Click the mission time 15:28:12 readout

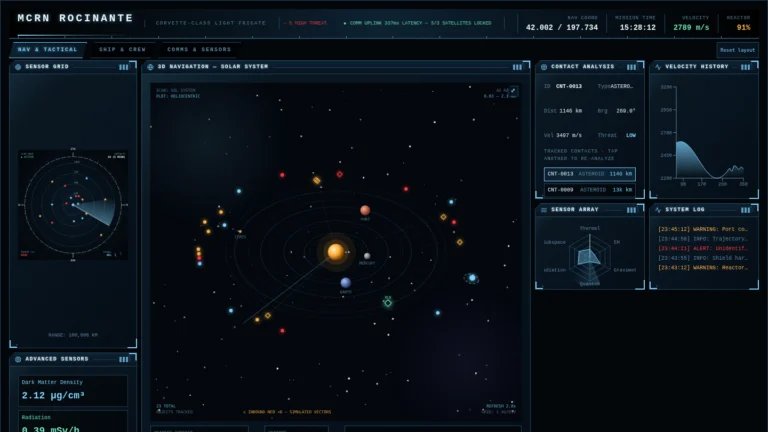coord(638,27)
